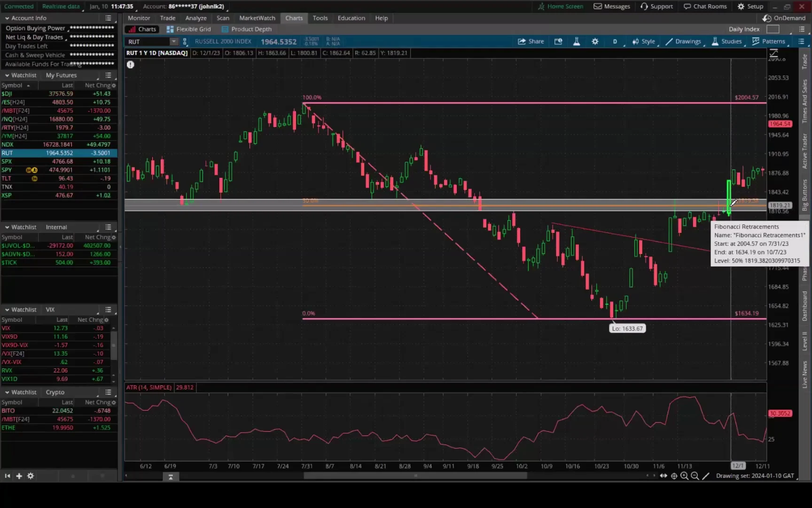The height and width of the screenshot is (508, 812).
Task: Open the alert/notification icon near Share
Action: pos(558,41)
